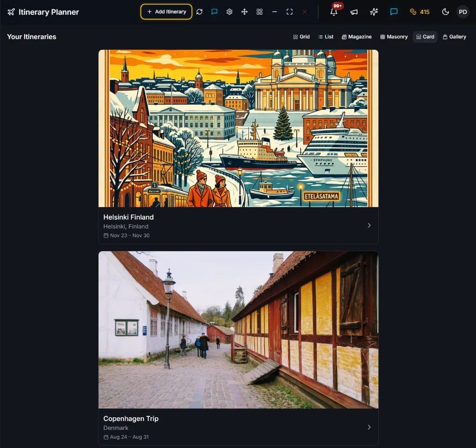This screenshot has width=476, height=448.
Task: Switch to Magazine view
Action: (x=357, y=37)
